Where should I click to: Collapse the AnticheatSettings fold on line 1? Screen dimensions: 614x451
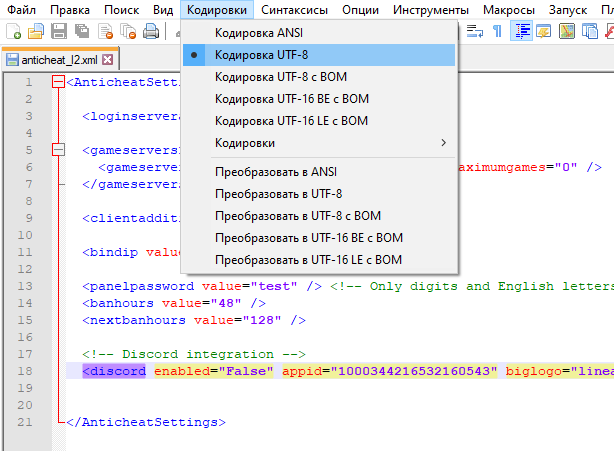58,82
